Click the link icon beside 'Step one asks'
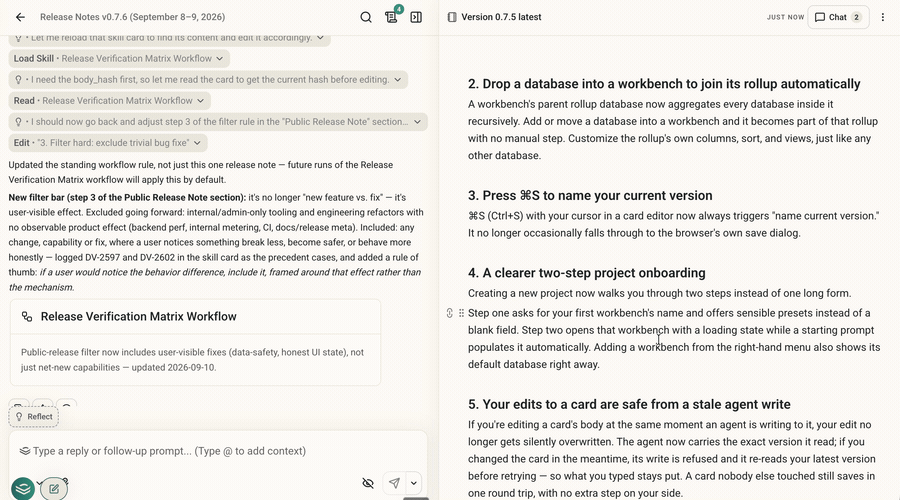This screenshot has height=500, width=900. [x=449, y=313]
